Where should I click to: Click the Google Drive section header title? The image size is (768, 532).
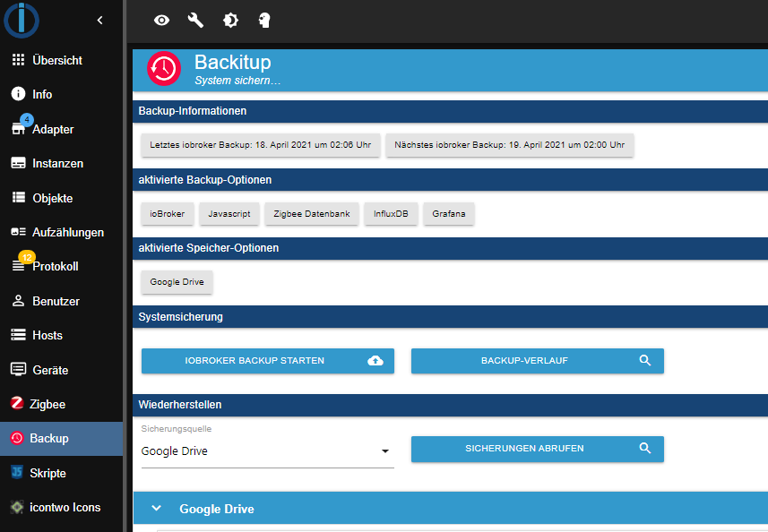[x=217, y=509]
